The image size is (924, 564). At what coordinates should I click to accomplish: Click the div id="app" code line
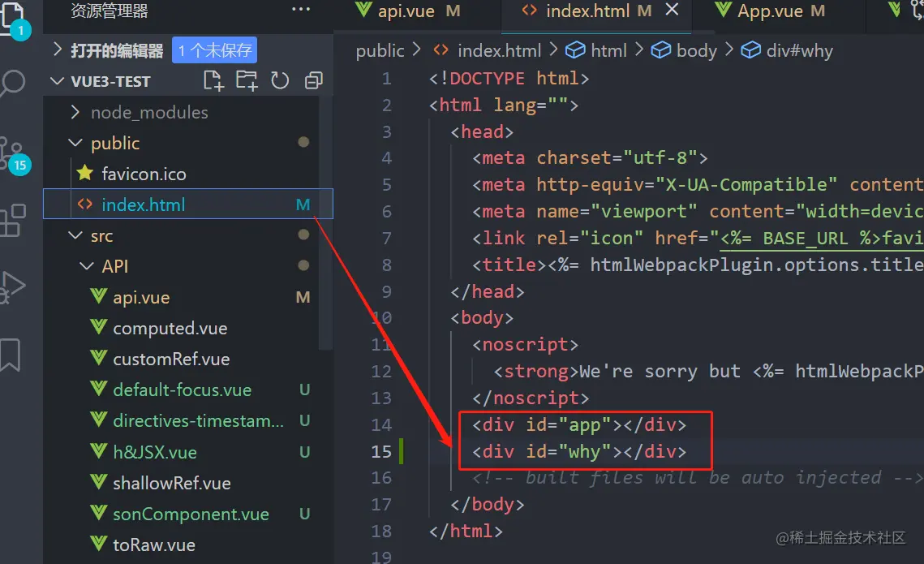pos(579,425)
